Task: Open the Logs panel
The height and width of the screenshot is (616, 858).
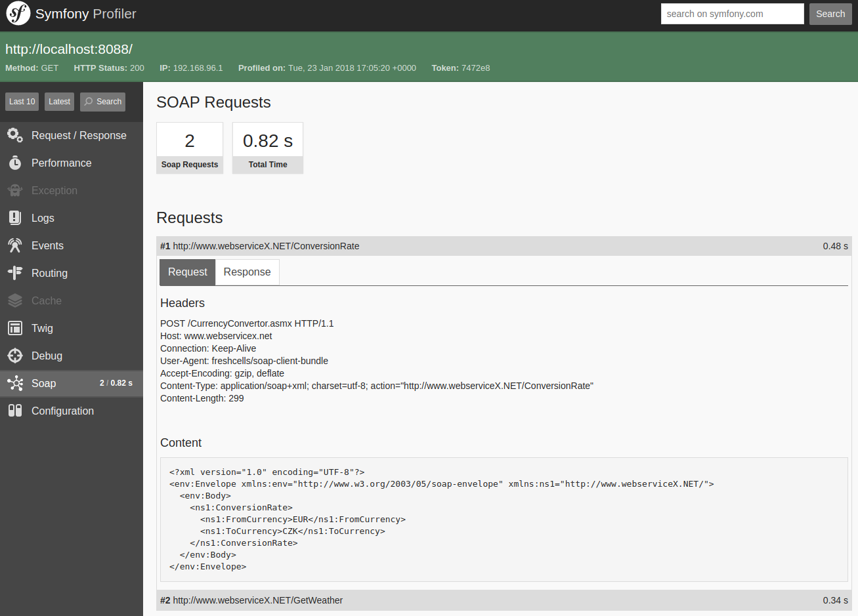Action: [72, 218]
